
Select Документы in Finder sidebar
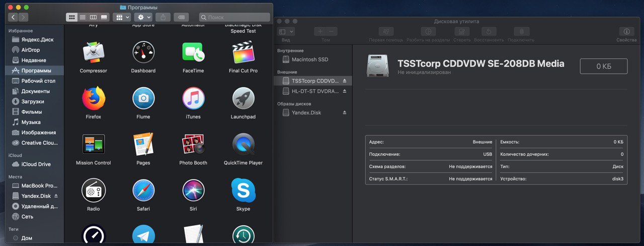35,91
